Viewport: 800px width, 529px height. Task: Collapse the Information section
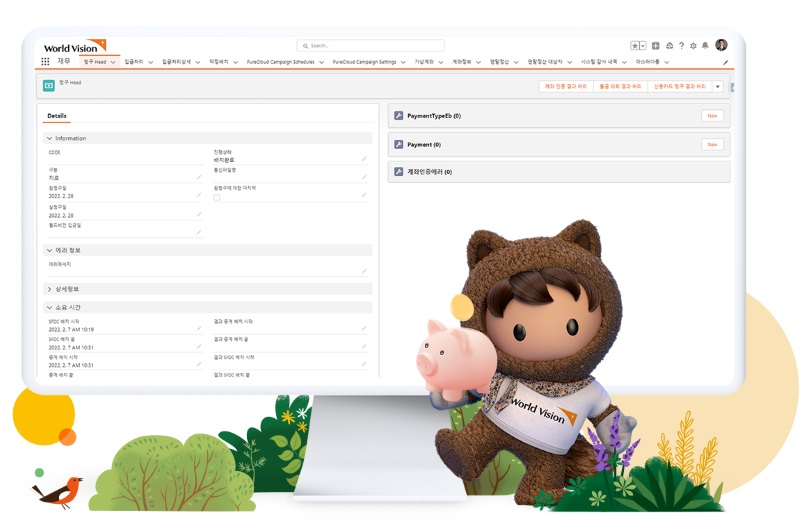click(x=50, y=139)
